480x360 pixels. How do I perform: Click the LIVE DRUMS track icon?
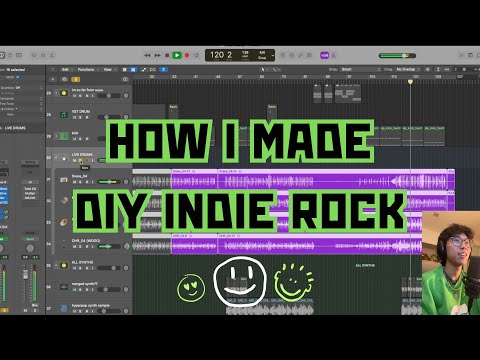pos(64,158)
